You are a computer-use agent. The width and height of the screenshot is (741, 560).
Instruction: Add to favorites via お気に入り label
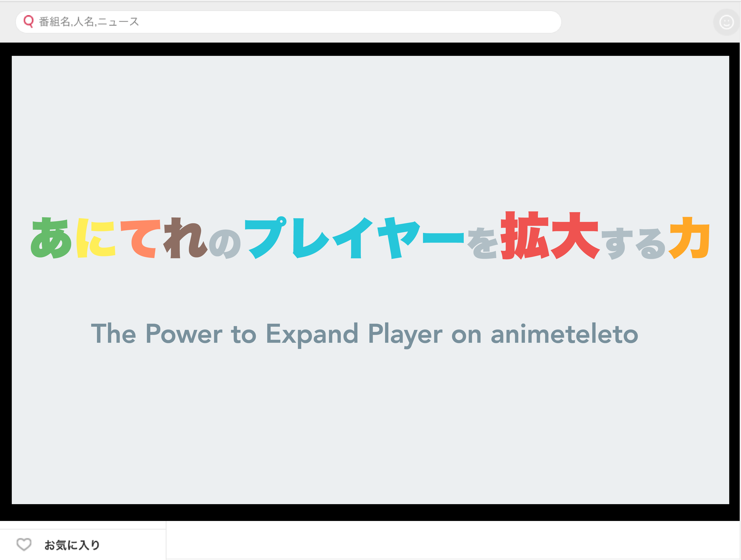click(x=72, y=545)
